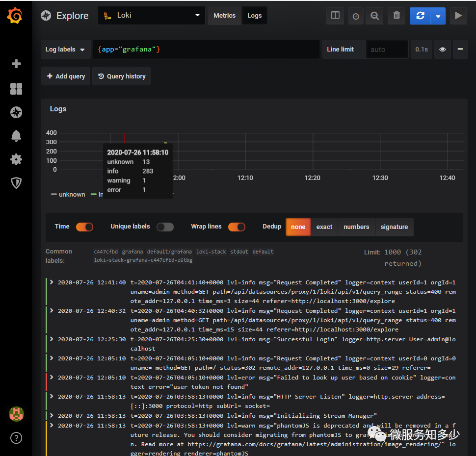Click the default/grafana common label
The height and width of the screenshot is (456, 476).
pos(169,252)
